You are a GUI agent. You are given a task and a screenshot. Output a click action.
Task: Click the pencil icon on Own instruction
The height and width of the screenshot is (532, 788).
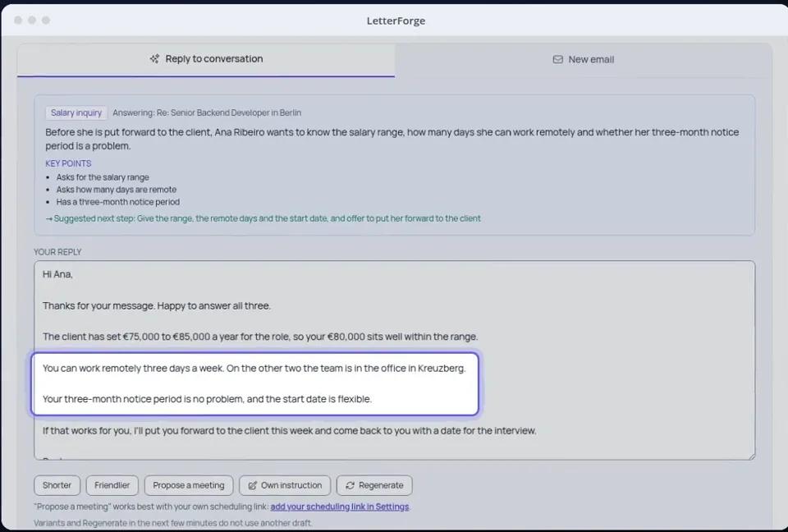click(252, 485)
